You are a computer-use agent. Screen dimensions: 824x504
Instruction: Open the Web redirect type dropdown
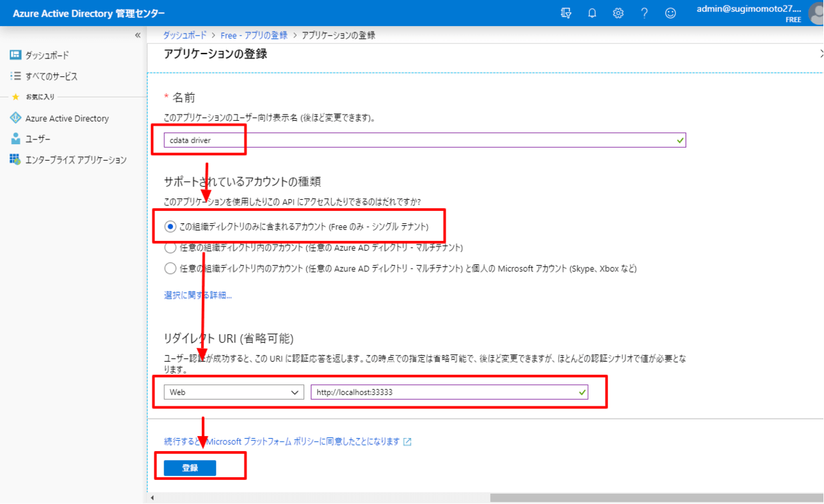tap(233, 392)
